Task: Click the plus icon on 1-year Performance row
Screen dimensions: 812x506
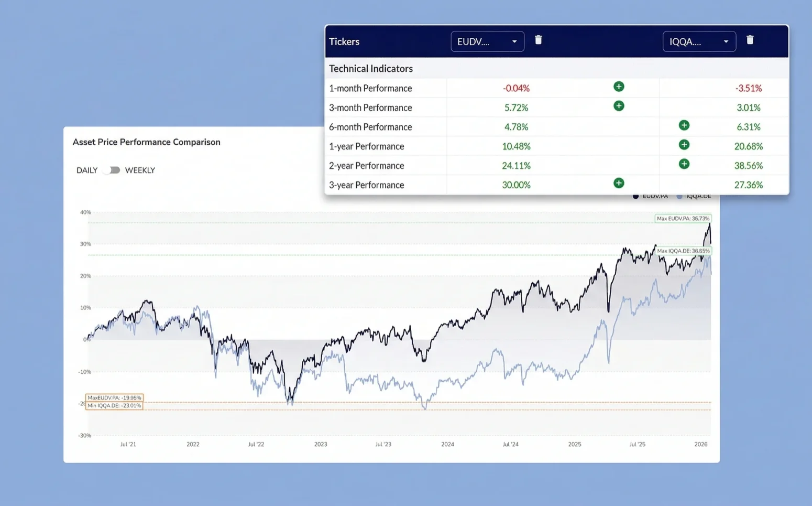Action: [x=684, y=144]
